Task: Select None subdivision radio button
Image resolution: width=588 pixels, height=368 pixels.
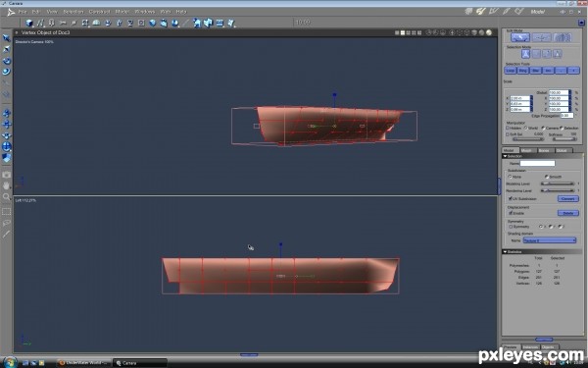Action: (510, 177)
